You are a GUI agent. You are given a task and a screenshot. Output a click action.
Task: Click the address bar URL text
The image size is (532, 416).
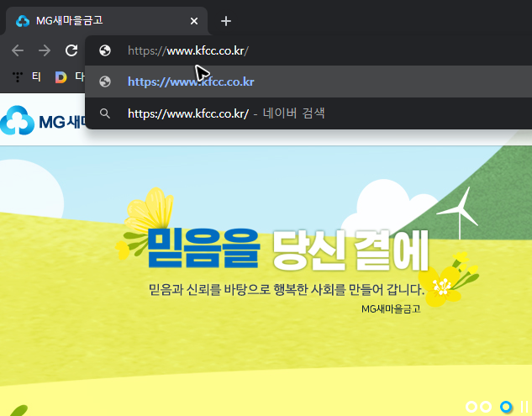click(x=188, y=51)
